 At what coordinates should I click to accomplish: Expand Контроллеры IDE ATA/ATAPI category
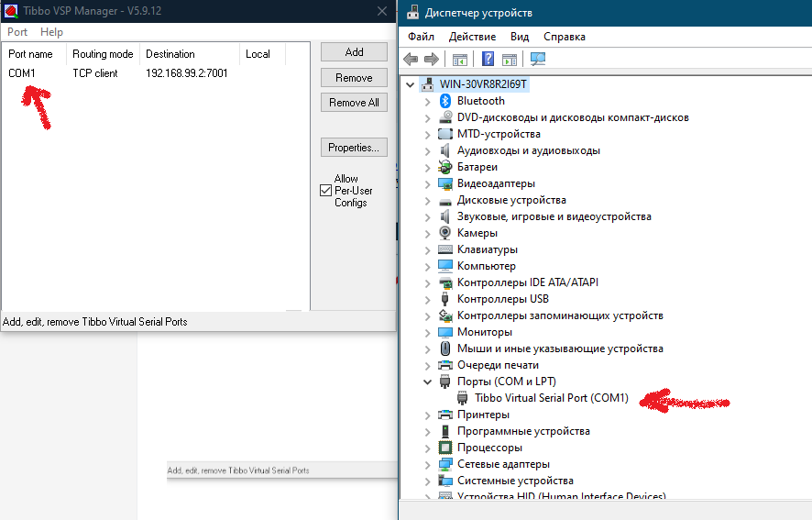coord(427,283)
